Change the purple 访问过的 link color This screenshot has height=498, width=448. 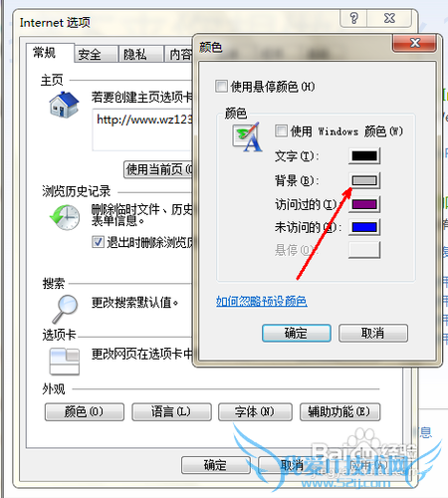click(364, 204)
